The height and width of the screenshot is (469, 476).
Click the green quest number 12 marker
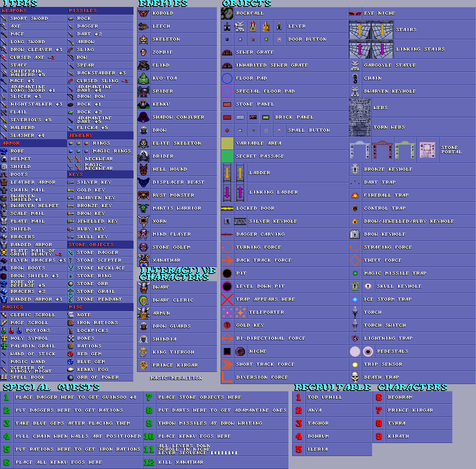149,462
